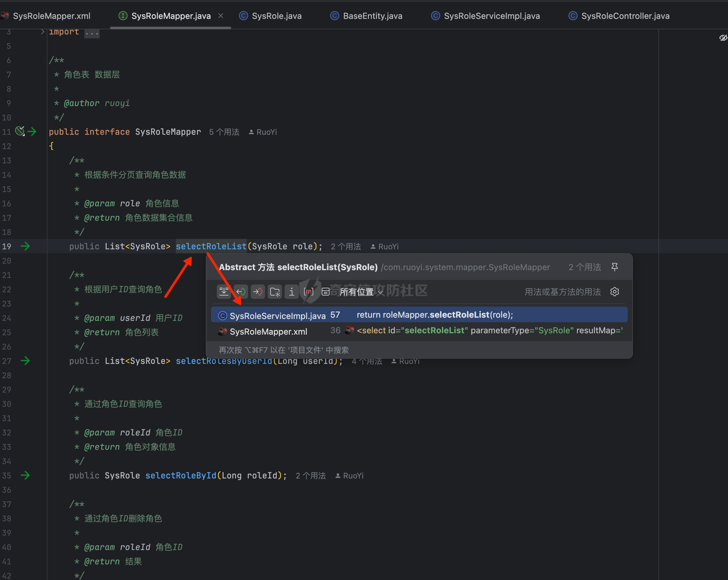Click the [m] method usages icon
728x580 pixels.
(308, 292)
